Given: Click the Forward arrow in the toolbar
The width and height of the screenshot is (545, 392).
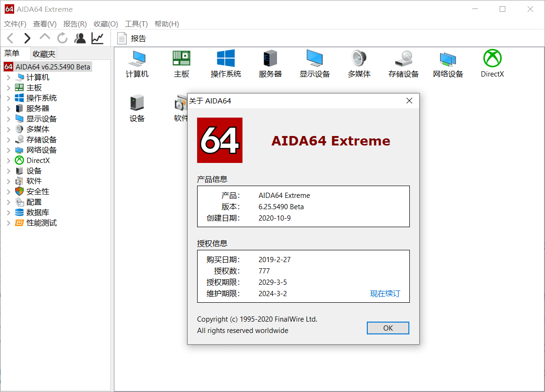Looking at the screenshot, I should 27,38.
